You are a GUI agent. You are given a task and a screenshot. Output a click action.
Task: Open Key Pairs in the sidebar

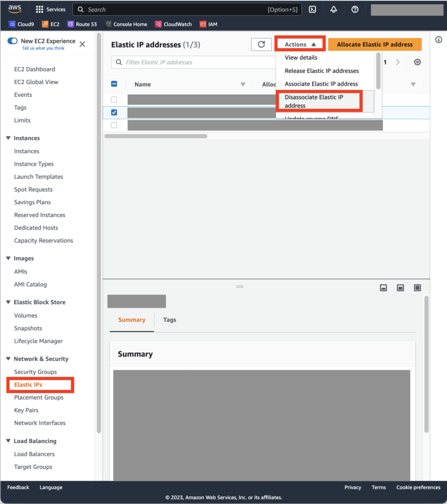pyautogui.click(x=26, y=410)
